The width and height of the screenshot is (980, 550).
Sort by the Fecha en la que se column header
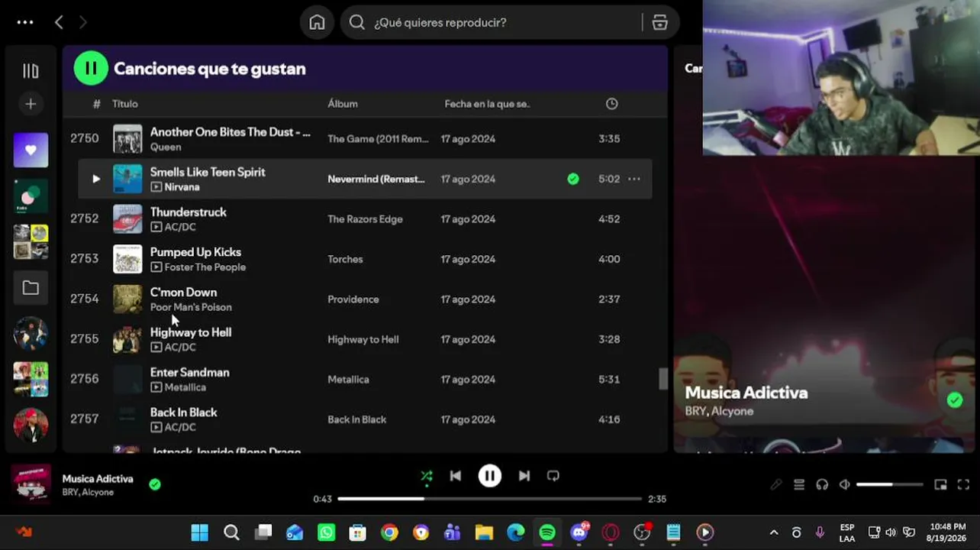487,104
